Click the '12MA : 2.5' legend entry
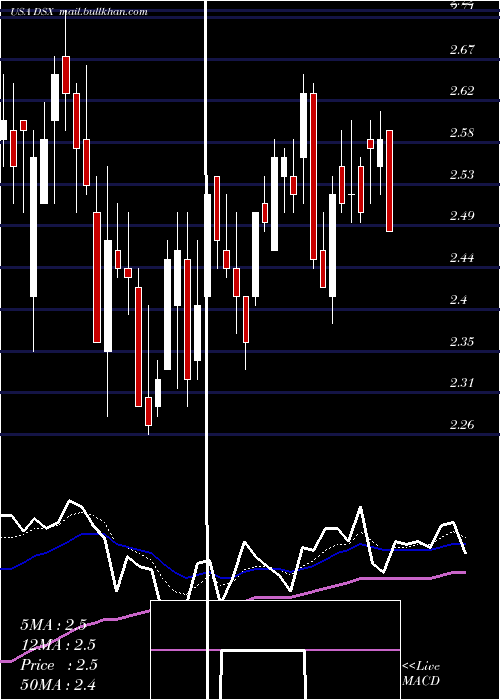 (x=58, y=645)
